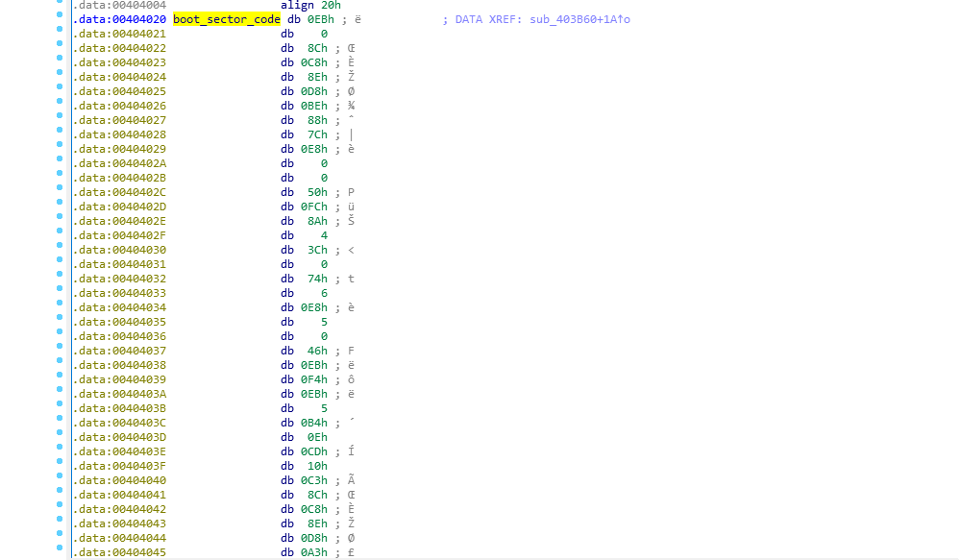Select byte value 0BEh at 00404026
The width and height of the screenshot is (960, 560).
tap(314, 106)
